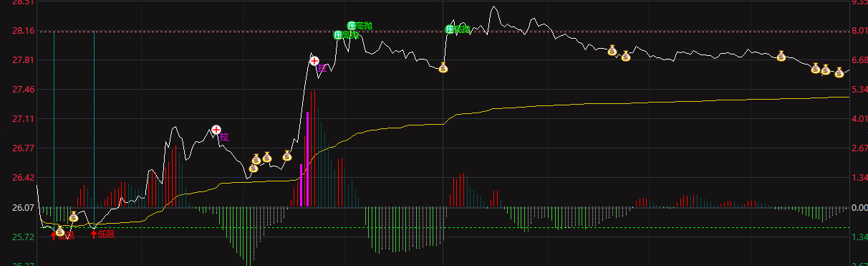Click the money bag stacked above the trough bag
Screen dimensions: 868x266
pyautogui.click(x=256, y=159)
